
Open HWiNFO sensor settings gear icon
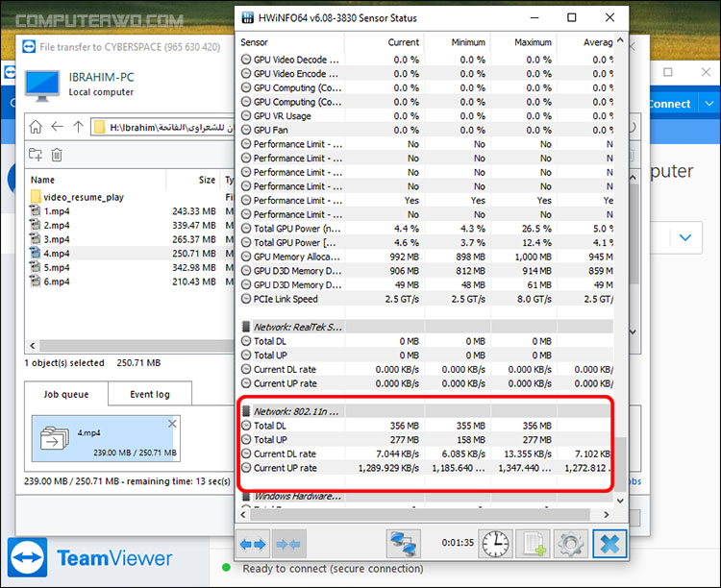(571, 544)
